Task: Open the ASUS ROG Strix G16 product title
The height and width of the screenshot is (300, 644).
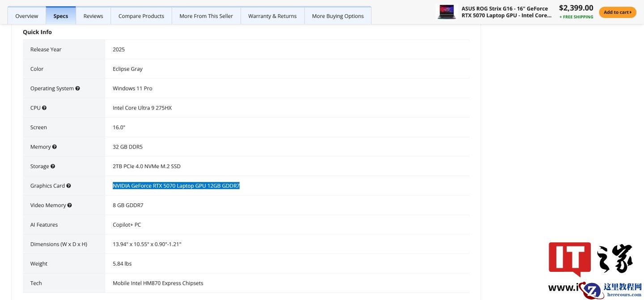Action: coord(506,12)
